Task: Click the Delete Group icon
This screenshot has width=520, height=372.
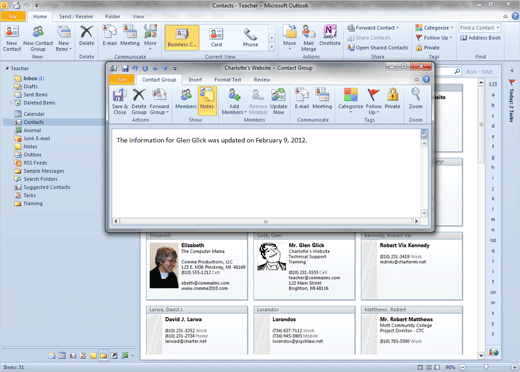Action: coord(139,95)
